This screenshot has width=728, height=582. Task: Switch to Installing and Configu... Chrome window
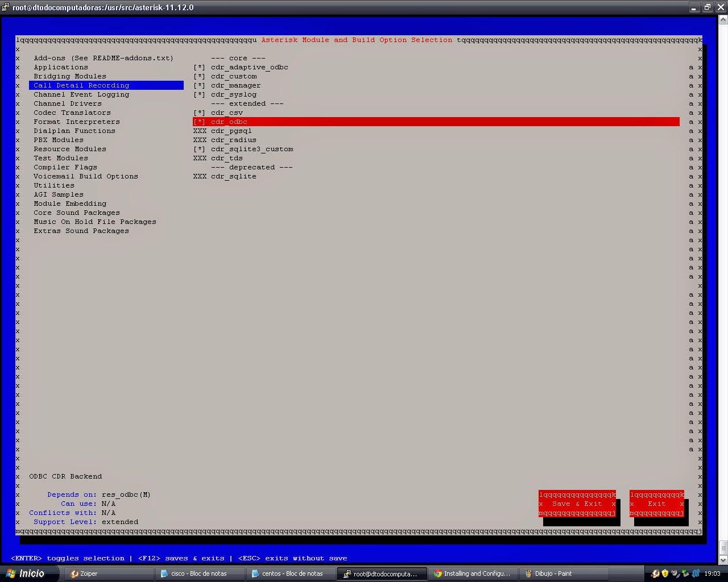tap(472, 573)
